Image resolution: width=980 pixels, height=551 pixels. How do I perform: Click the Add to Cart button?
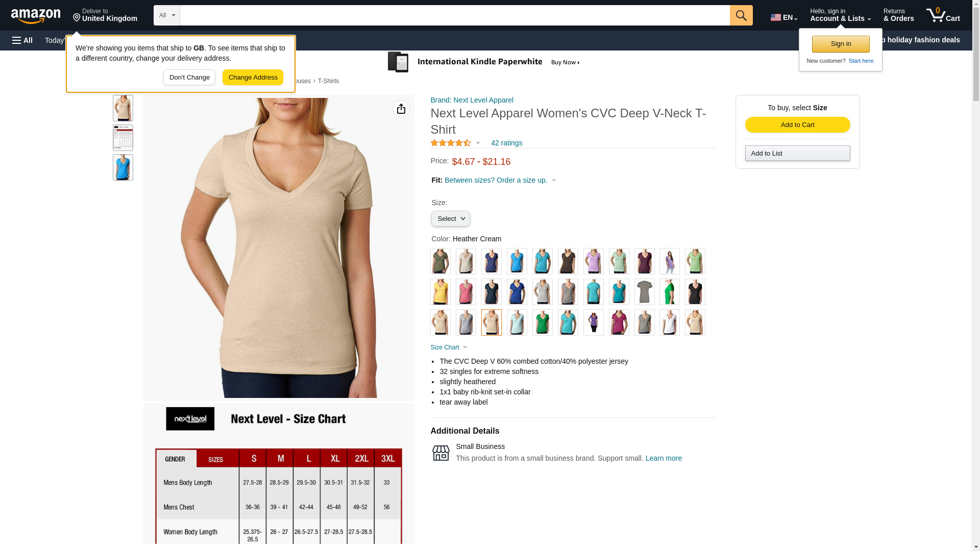click(x=797, y=125)
